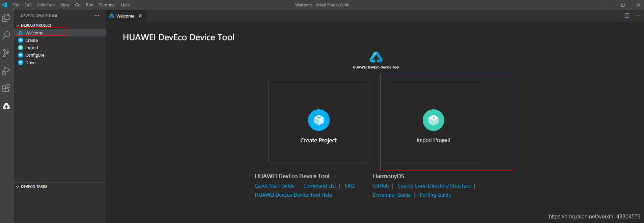The height and width of the screenshot is (223, 644).
Task: Open the Quick Start Guide link
Action: tap(275, 186)
